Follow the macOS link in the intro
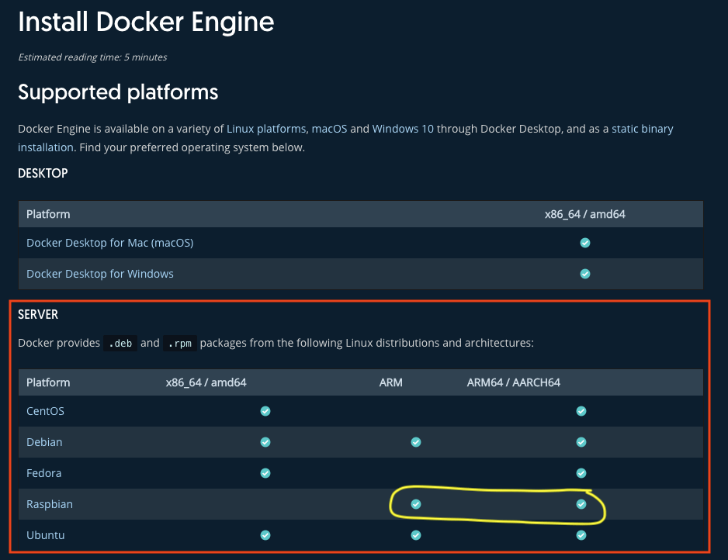728x560 pixels. pyautogui.click(x=329, y=129)
